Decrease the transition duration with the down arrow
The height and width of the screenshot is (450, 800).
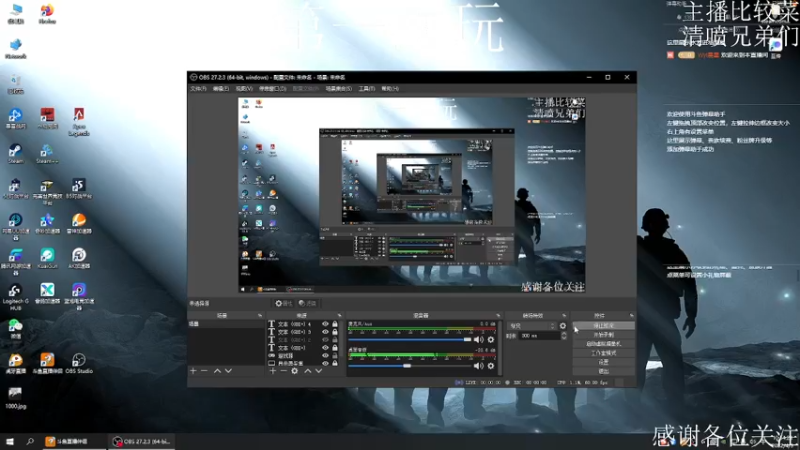(564, 338)
